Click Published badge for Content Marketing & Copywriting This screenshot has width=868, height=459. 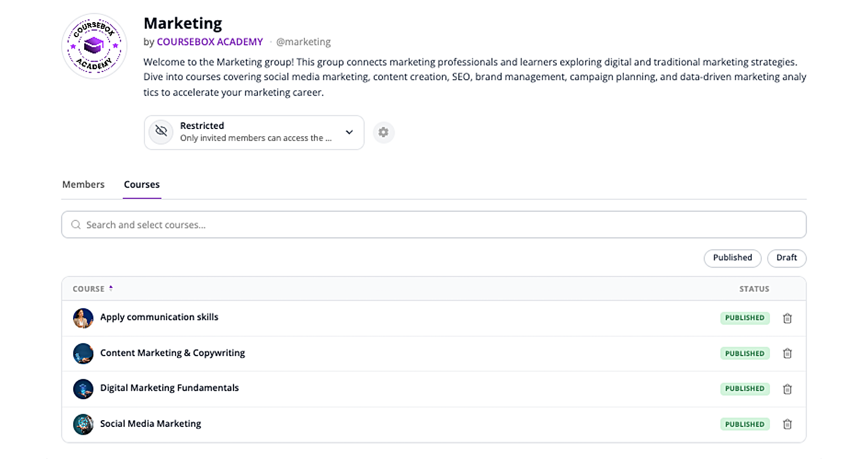[745, 353]
